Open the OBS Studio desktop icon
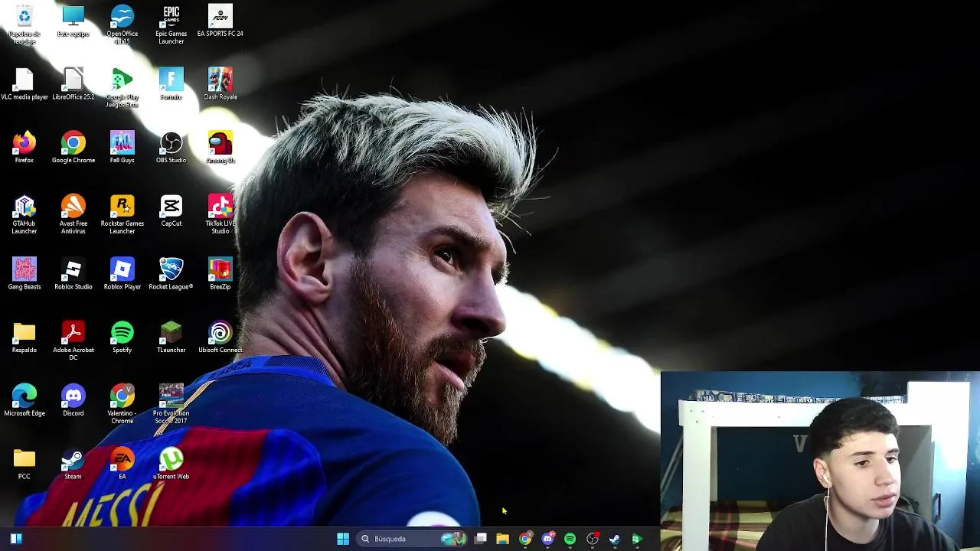 click(x=171, y=148)
